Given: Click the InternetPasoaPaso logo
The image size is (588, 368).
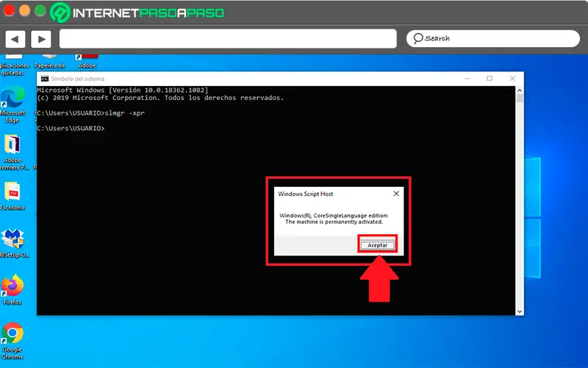Looking at the screenshot, I should (137, 13).
